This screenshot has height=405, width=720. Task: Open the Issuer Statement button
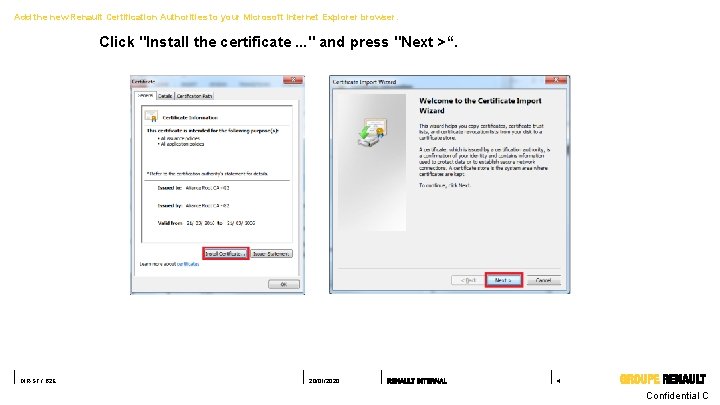271,253
